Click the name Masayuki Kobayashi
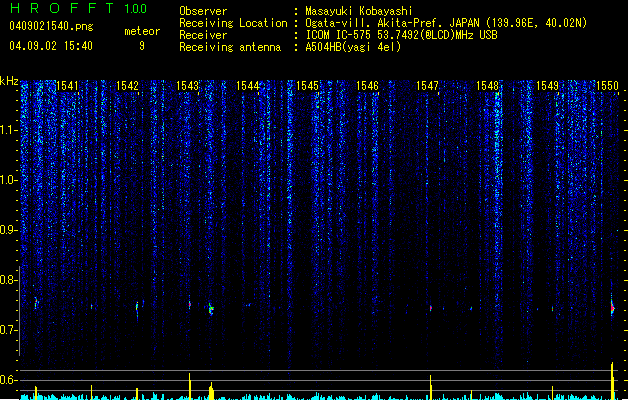The width and height of the screenshot is (629, 400). click(359, 11)
